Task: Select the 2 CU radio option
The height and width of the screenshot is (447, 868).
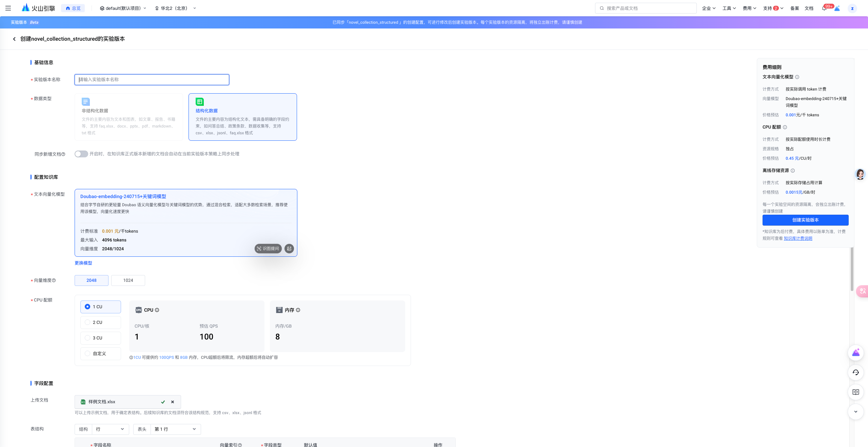Action: tap(101, 323)
